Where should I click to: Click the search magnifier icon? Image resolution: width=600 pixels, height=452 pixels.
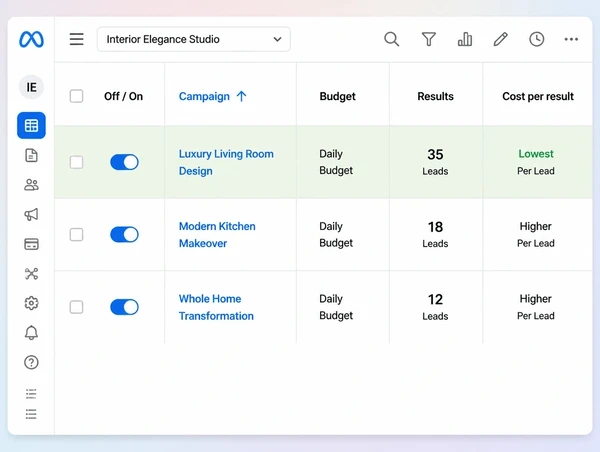coord(391,39)
